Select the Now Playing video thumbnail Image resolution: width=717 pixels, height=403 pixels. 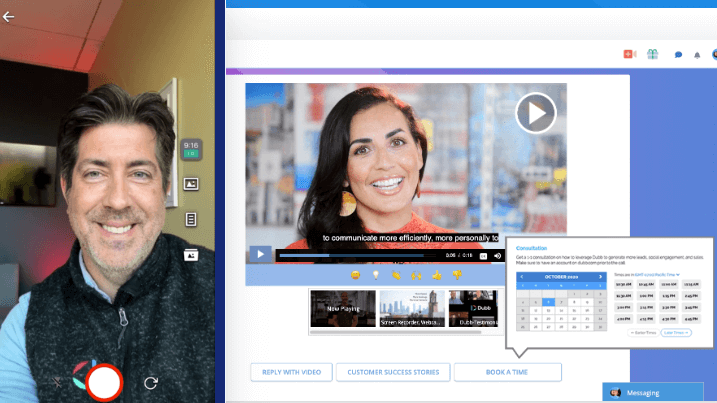[343, 309]
